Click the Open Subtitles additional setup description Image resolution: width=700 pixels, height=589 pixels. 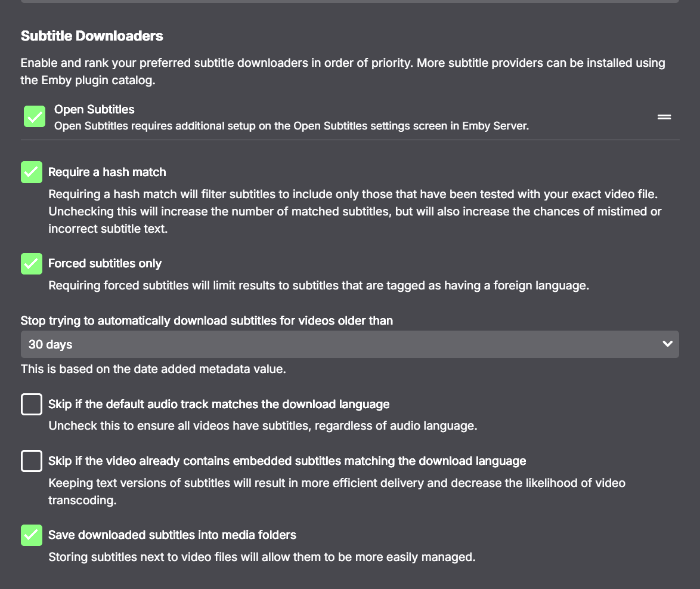[x=291, y=126]
